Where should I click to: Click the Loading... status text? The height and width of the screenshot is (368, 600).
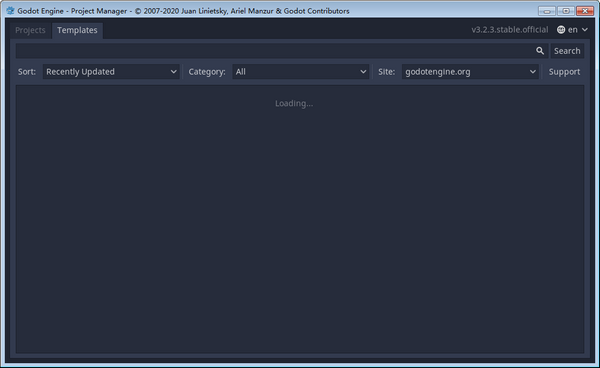tap(294, 103)
